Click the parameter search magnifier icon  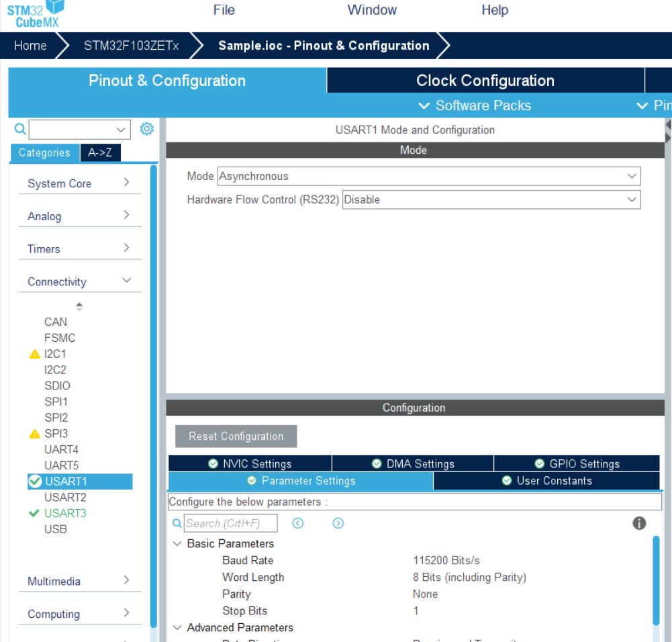[x=177, y=523]
